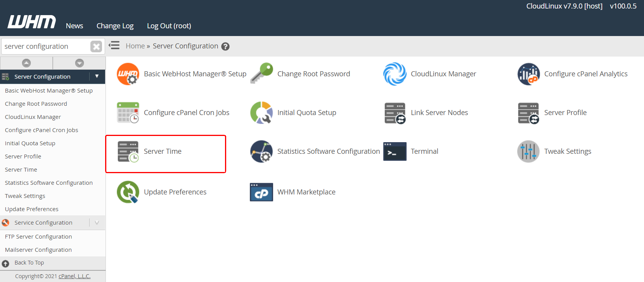Open CloudLinux Manager swirl icon
The image size is (644, 282).
tap(395, 74)
